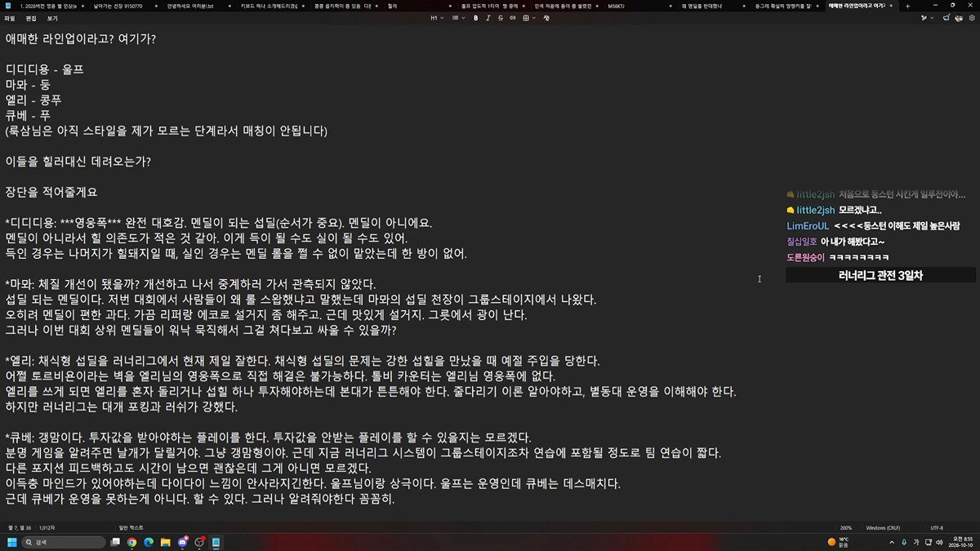Screen dimensions: 980x551
Task: Click the Windows Start button
Action: pyautogui.click(x=12, y=542)
